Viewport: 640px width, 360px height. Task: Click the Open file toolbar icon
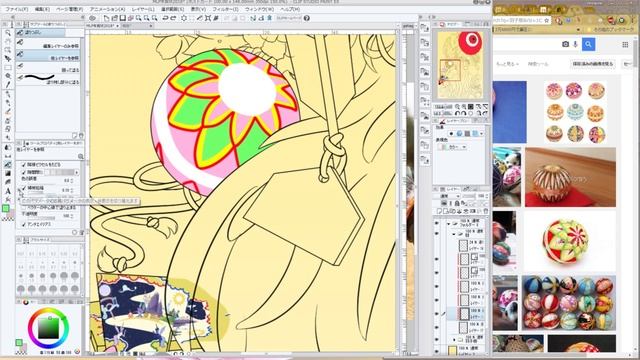115,18
